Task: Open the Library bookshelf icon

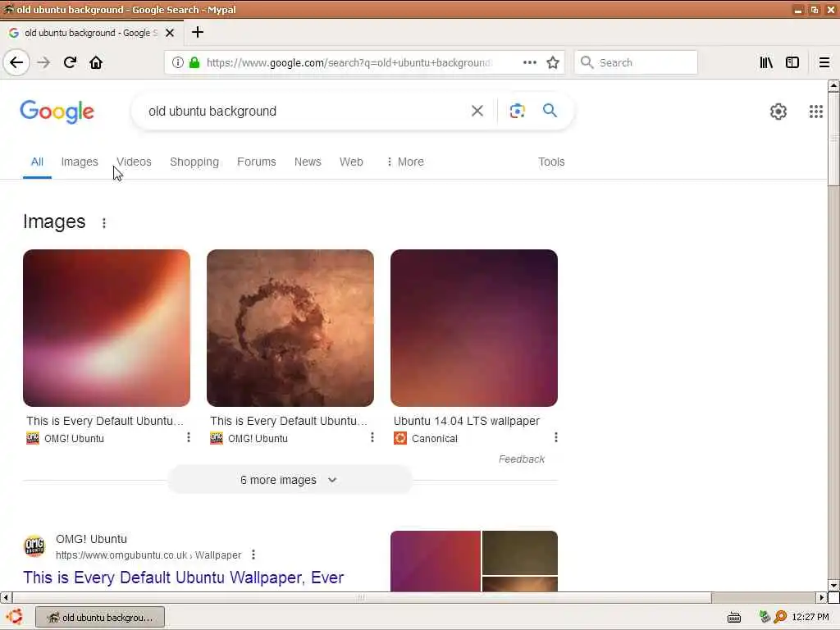Action: coord(766,62)
